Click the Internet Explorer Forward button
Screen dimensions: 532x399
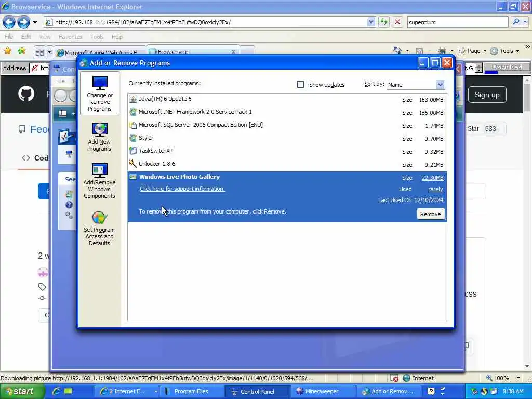point(23,22)
